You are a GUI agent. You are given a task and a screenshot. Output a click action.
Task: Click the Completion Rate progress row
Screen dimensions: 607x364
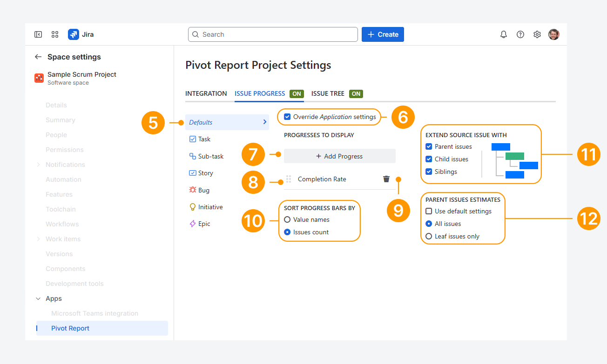tap(340, 179)
